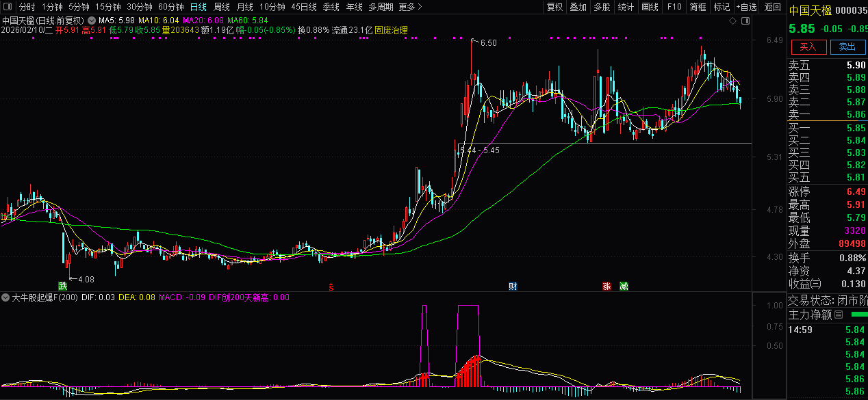The image size is (868, 400).
Task: Switch to the 周线 weekly chart tab
Action: coord(222,7)
